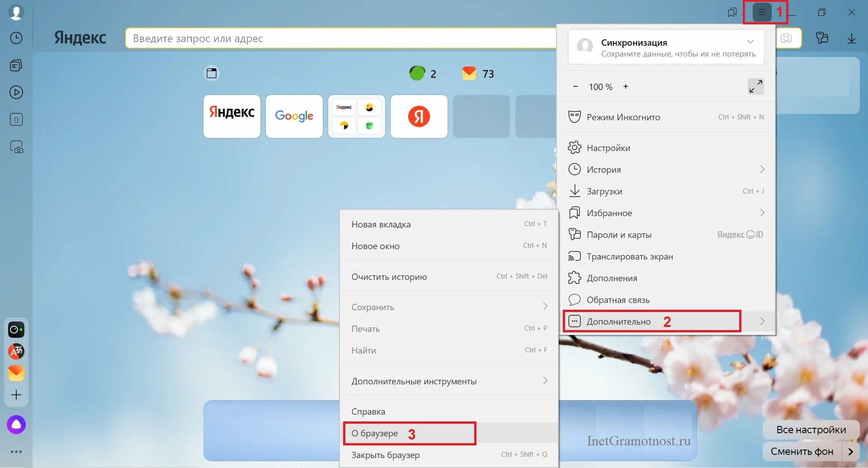Viewport: 868px width, 468px height.
Task: Click the collections icon next to downloads
Action: tap(822, 38)
